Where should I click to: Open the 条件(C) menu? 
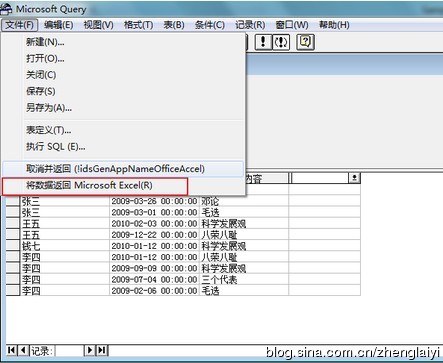tap(210, 25)
